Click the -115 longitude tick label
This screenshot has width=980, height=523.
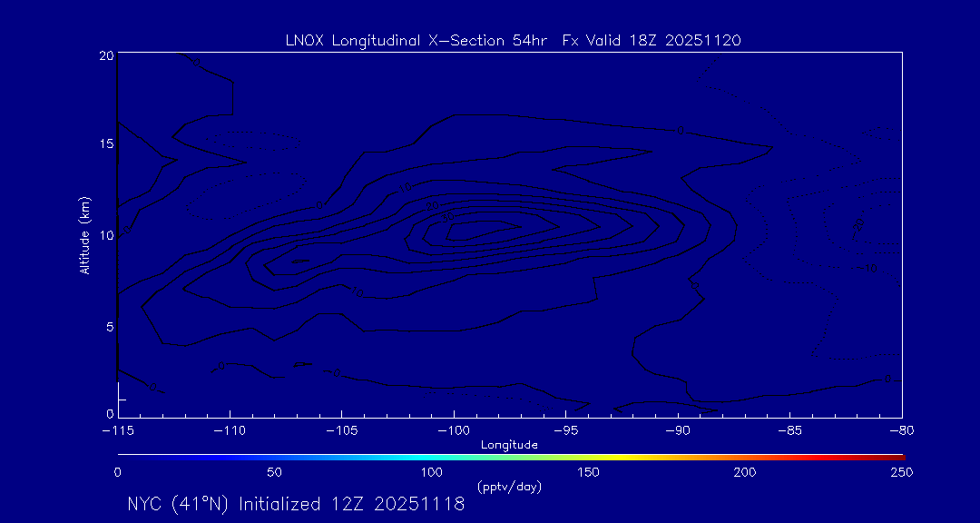click(x=118, y=430)
